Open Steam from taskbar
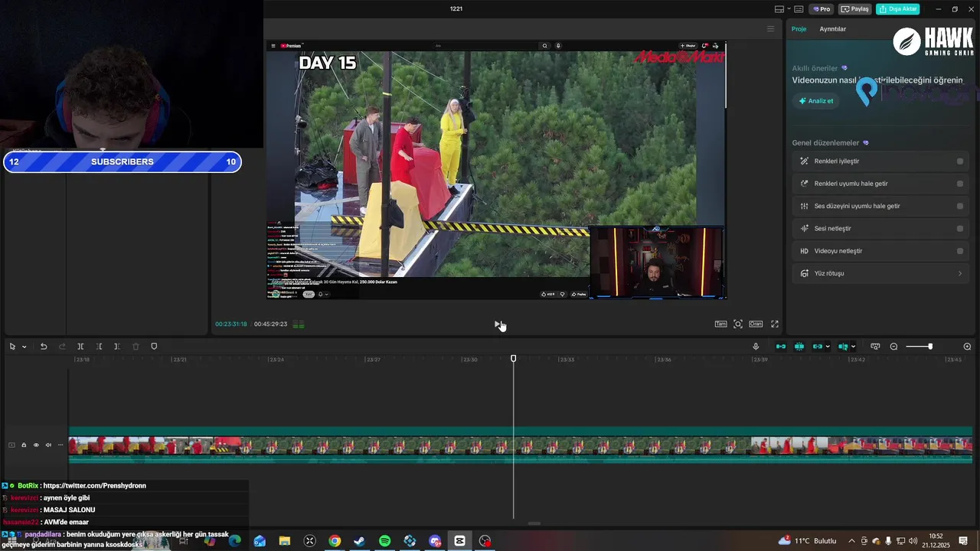Screen dimensions: 980x551 coord(359,541)
